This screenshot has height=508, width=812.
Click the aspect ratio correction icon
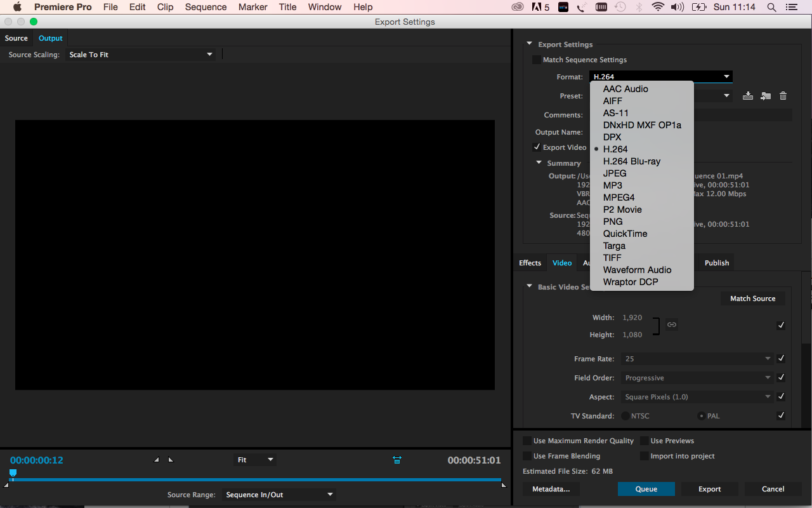pos(397,460)
